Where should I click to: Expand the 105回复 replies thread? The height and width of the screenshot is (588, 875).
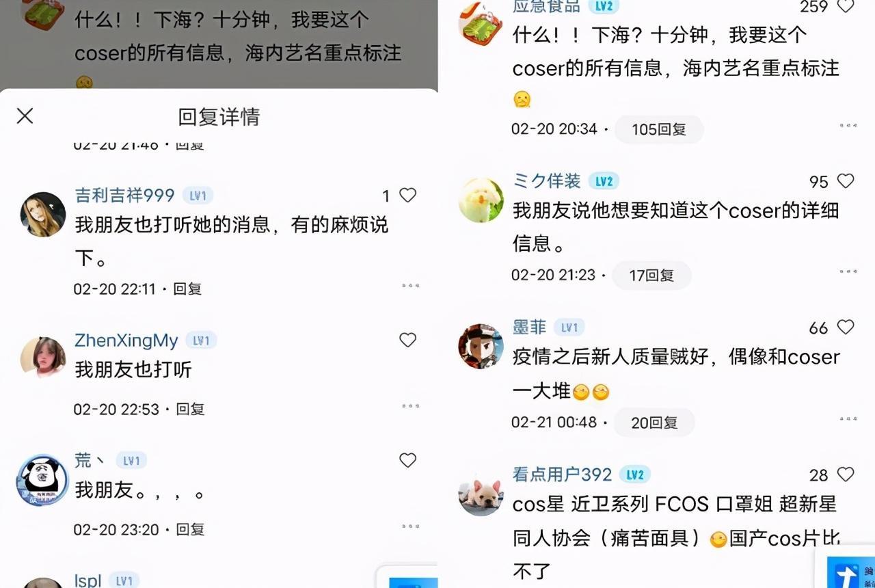coord(659,129)
